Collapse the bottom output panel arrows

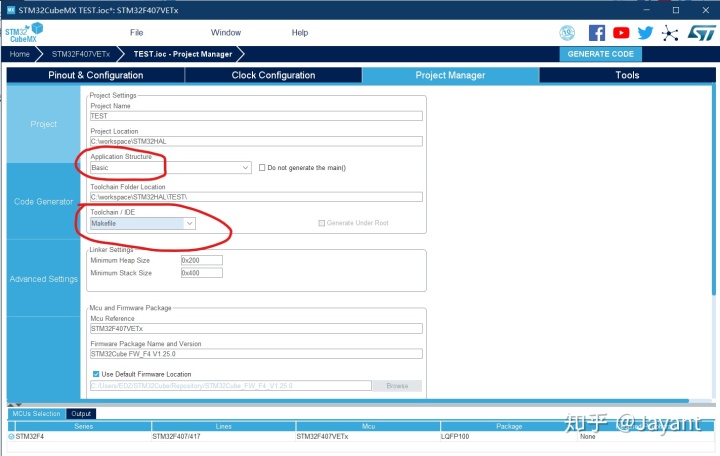[x=15, y=405]
